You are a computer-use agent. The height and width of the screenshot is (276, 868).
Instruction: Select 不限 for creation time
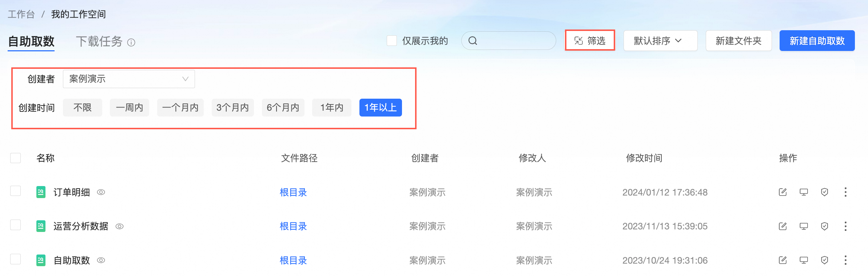click(x=83, y=107)
